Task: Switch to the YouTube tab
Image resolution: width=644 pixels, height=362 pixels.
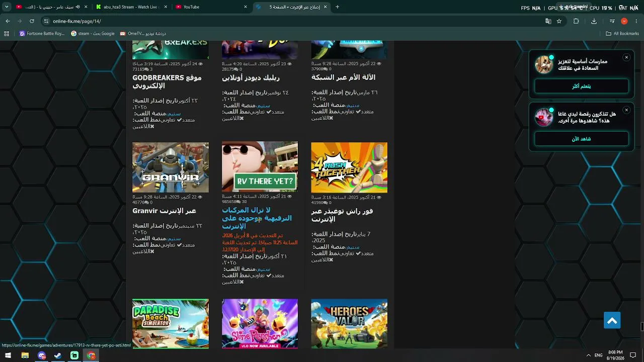Action: [x=211, y=7]
